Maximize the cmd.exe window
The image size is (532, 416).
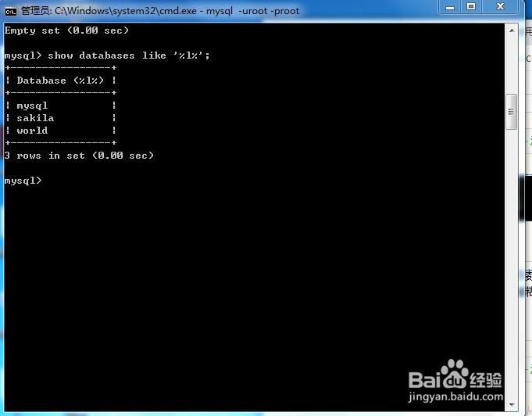coord(471,7)
